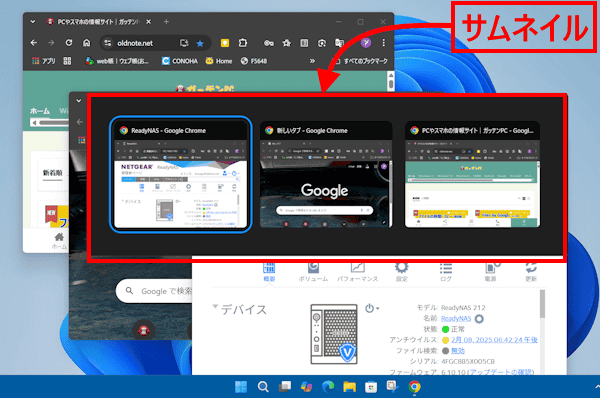Open the Extensions puzzle icon
The image size is (600, 398).
coord(243,43)
